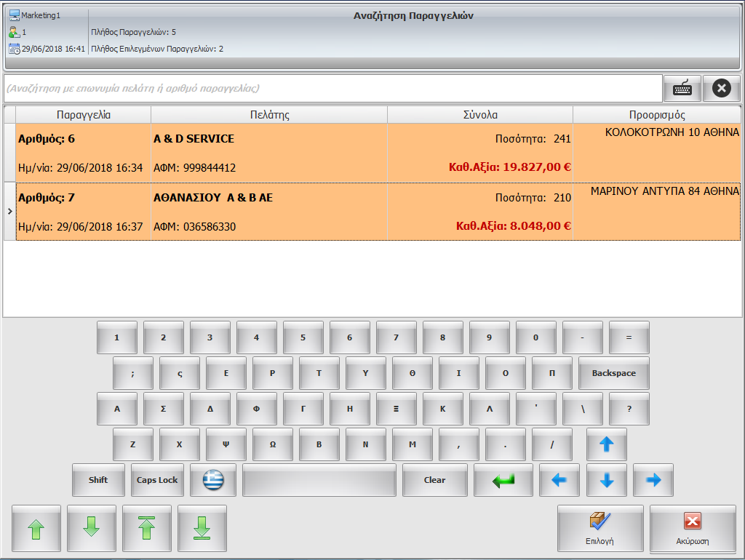The height and width of the screenshot is (560, 745).
Task: Click the Marketing1 computer icon
Action: pos(15,15)
